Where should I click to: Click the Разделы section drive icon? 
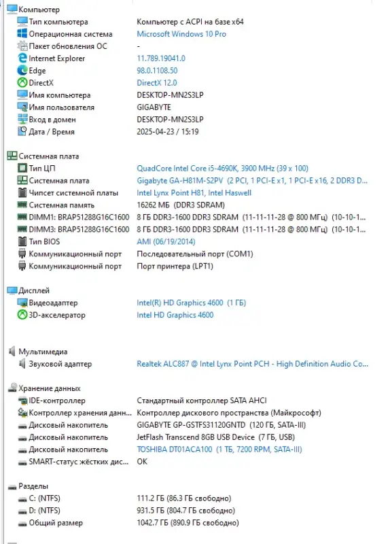(x=12, y=487)
